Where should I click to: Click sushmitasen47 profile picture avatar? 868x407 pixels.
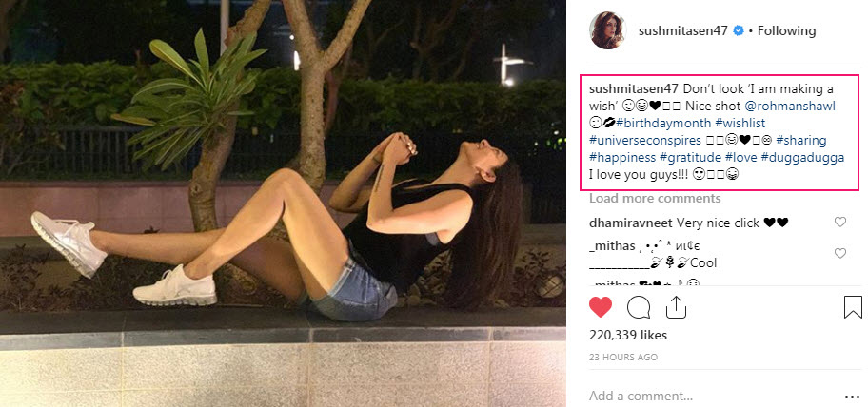pos(606,30)
